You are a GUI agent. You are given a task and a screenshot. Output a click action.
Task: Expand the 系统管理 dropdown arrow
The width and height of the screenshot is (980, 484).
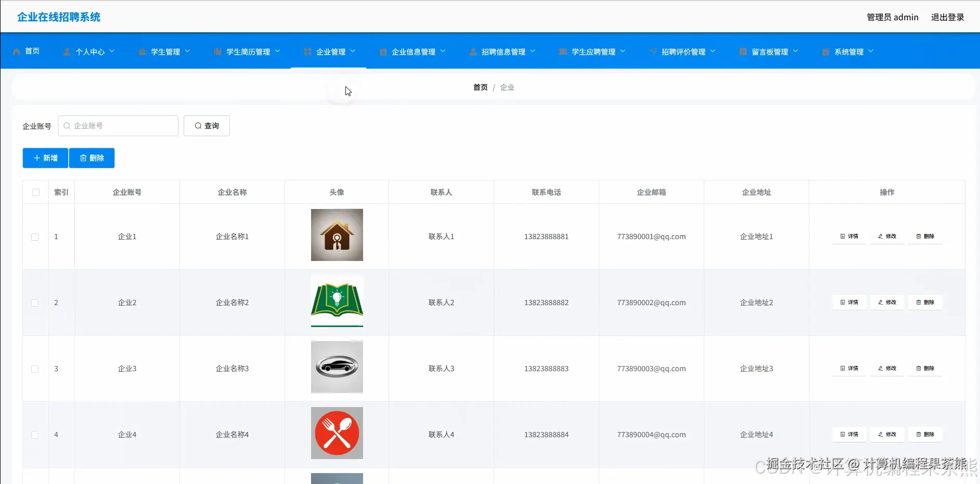coord(871,51)
